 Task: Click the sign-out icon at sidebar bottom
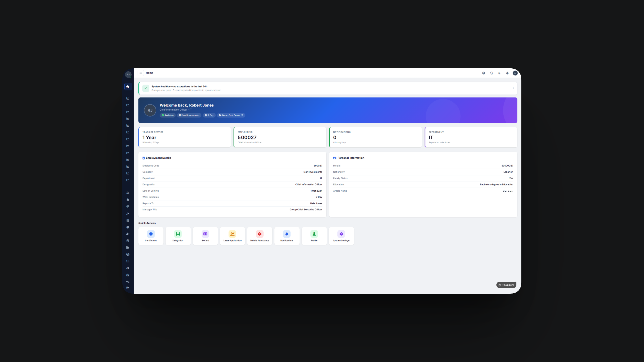pyautogui.click(x=128, y=288)
